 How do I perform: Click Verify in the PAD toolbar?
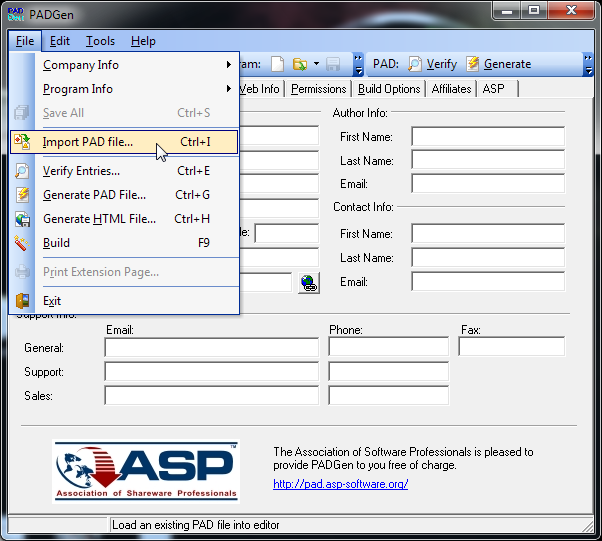pyautogui.click(x=432, y=64)
